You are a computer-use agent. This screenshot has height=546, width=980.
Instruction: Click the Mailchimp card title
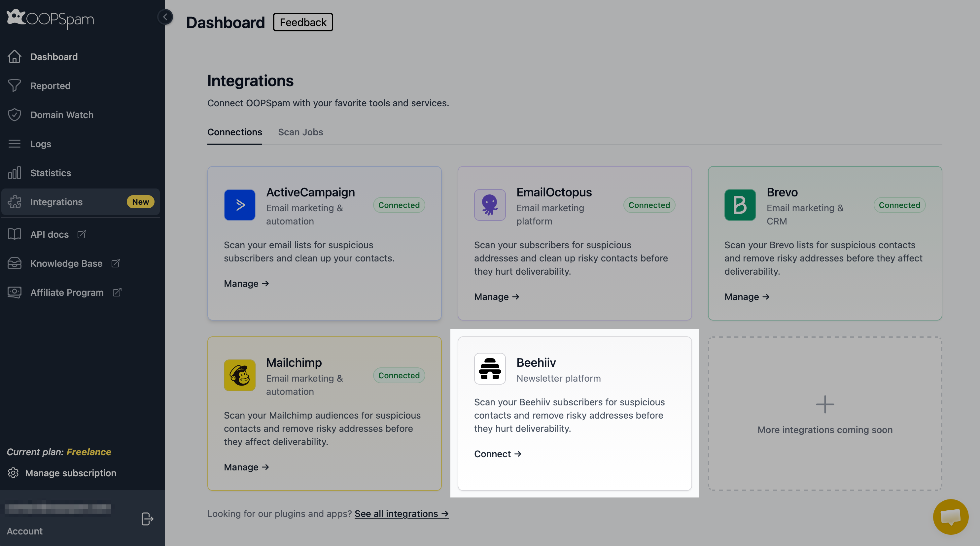(294, 362)
